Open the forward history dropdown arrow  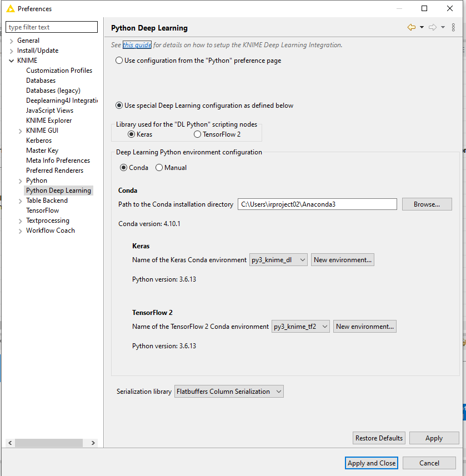(443, 27)
